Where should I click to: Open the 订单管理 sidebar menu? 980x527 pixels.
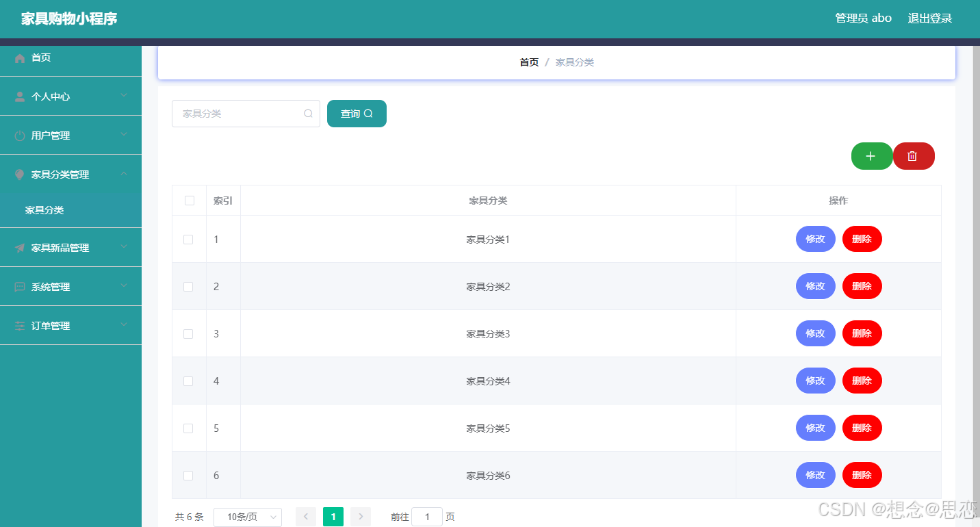[70, 326]
